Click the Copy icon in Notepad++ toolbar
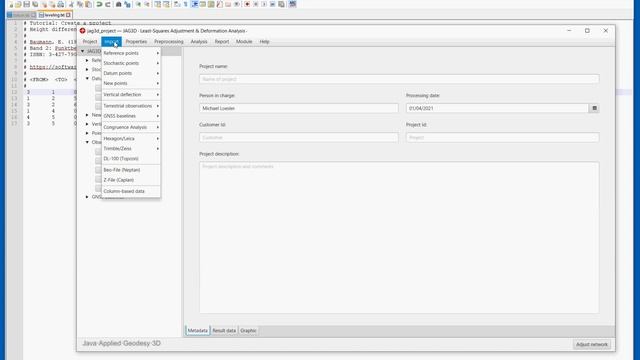This screenshot has width=640, height=360. pyautogui.click(x=80, y=4)
